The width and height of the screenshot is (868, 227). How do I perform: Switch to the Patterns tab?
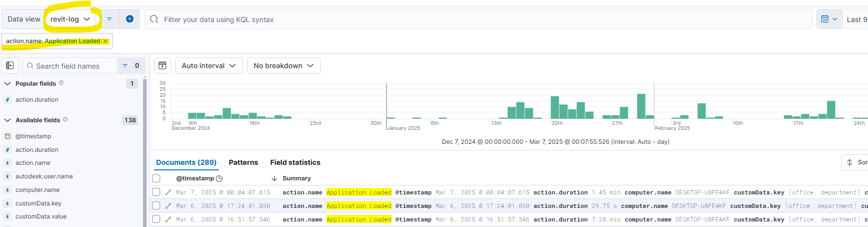243,162
